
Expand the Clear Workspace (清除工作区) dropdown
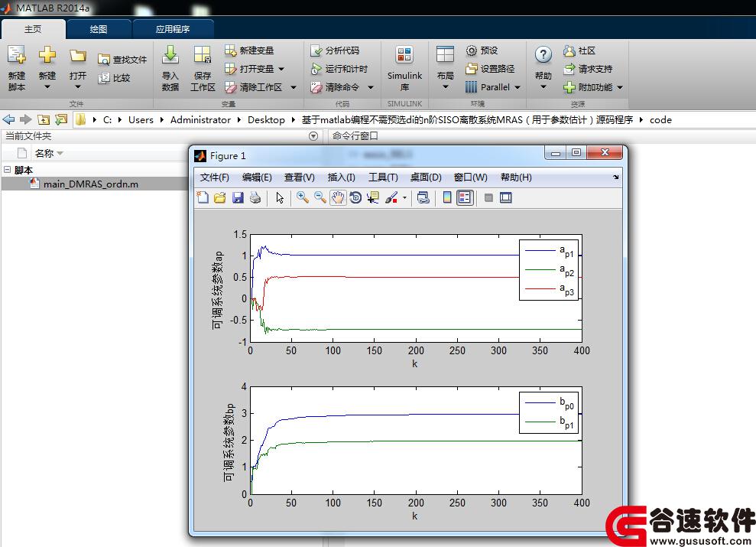293,87
